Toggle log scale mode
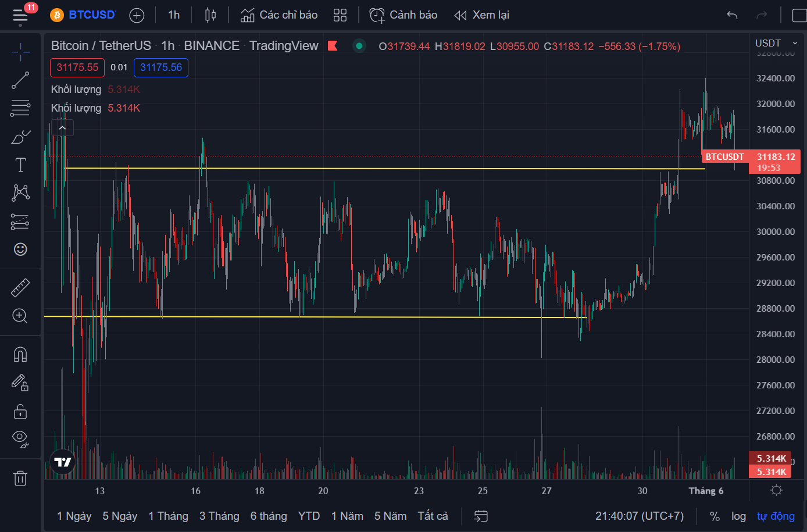 tap(738, 516)
